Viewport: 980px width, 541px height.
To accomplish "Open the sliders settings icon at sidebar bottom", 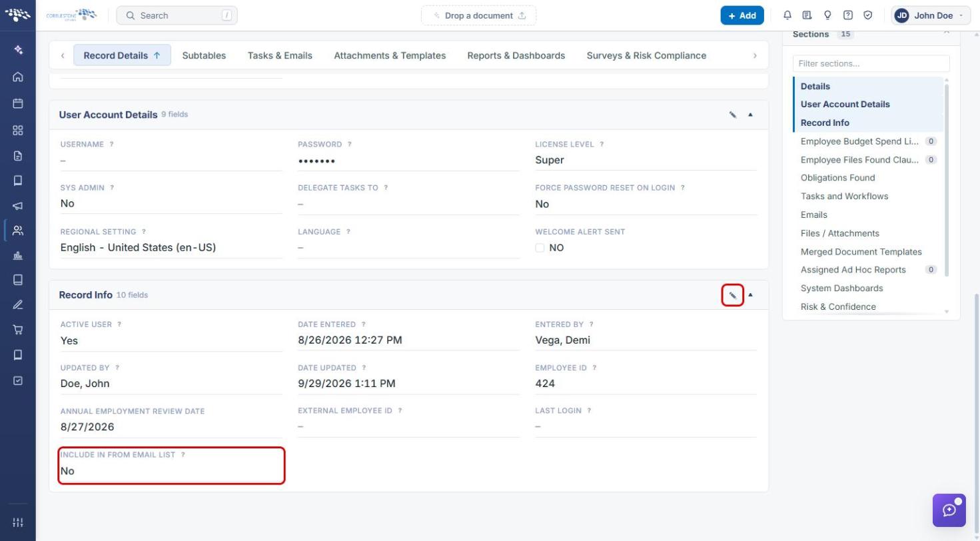I will [x=18, y=522].
